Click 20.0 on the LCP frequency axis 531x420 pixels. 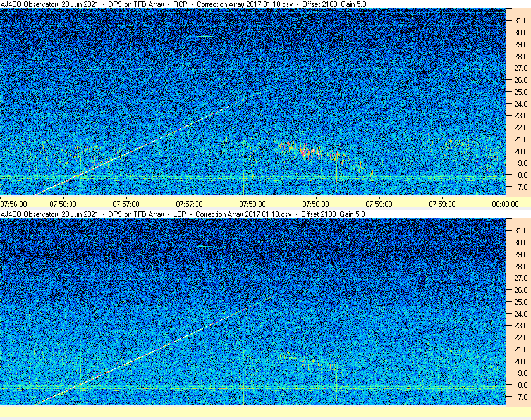click(x=521, y=361)
